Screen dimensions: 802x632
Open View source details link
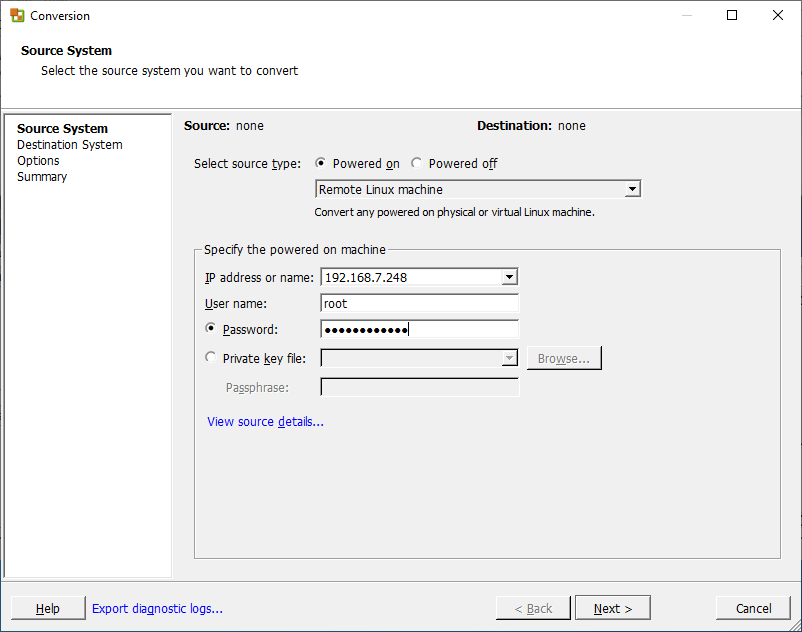(x=265, y=421)
